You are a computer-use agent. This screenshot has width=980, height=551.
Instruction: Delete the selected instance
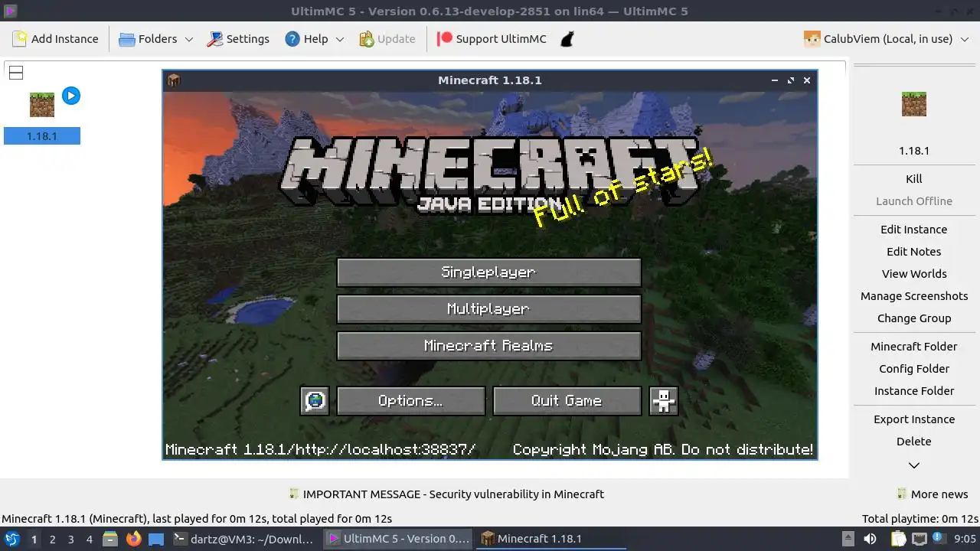[914, 442]
